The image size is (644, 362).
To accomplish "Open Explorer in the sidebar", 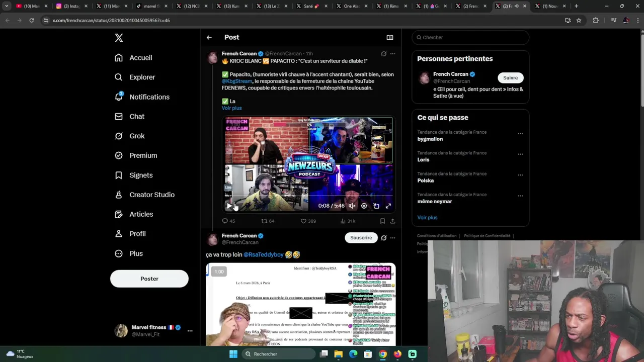I will (135, 77).
